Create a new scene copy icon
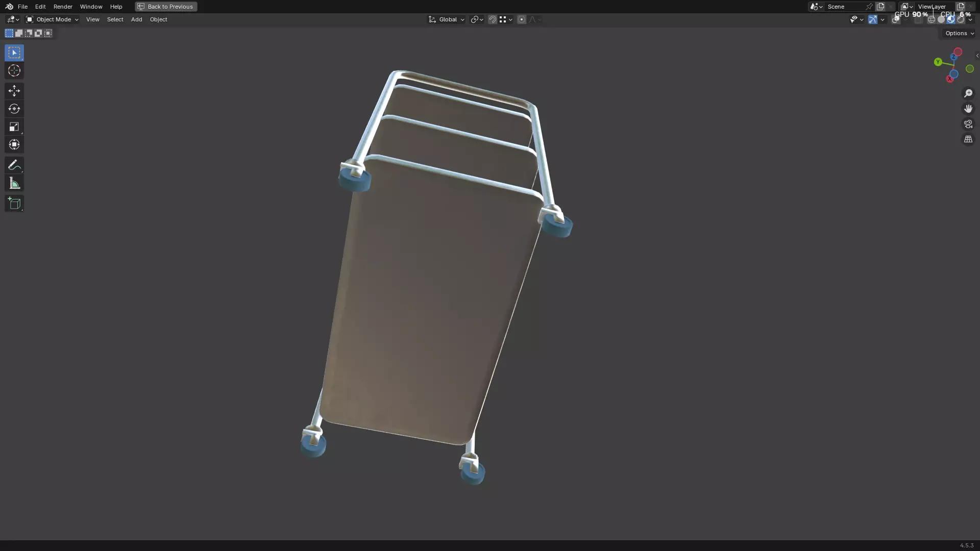 pyautogui.click(x=880, y=7)
